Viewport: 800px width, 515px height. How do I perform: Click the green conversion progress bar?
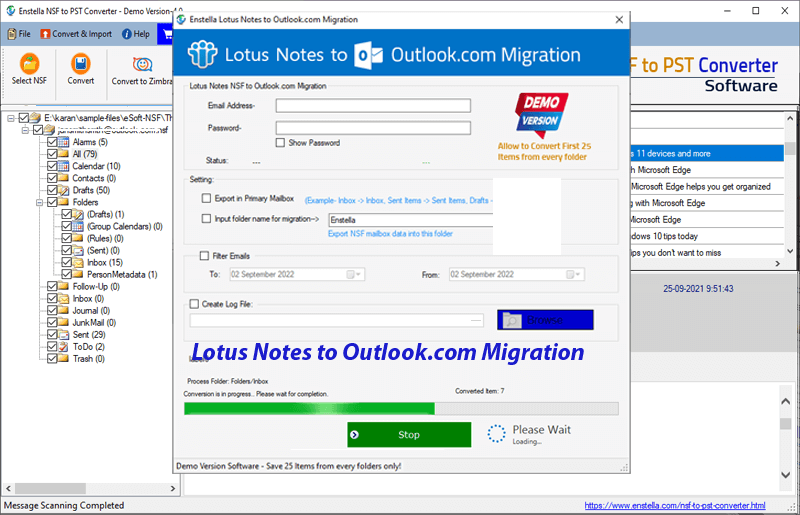(x=401, y=408)
